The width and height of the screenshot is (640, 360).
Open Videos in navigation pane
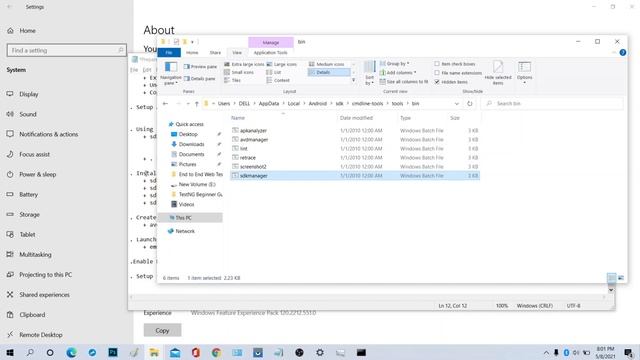pos(186,204)
